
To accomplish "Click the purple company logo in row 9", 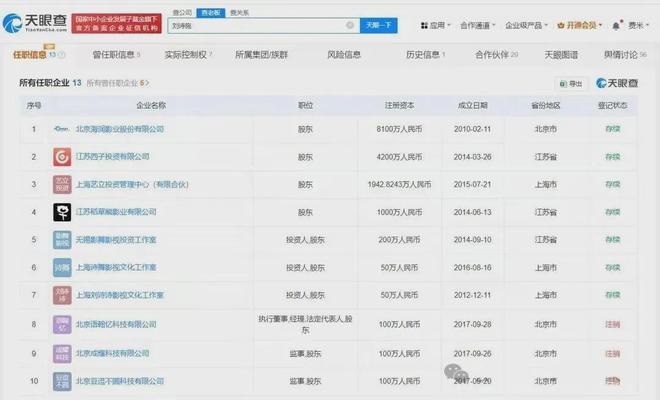I will pyautogui.click(x=62, y=354).
